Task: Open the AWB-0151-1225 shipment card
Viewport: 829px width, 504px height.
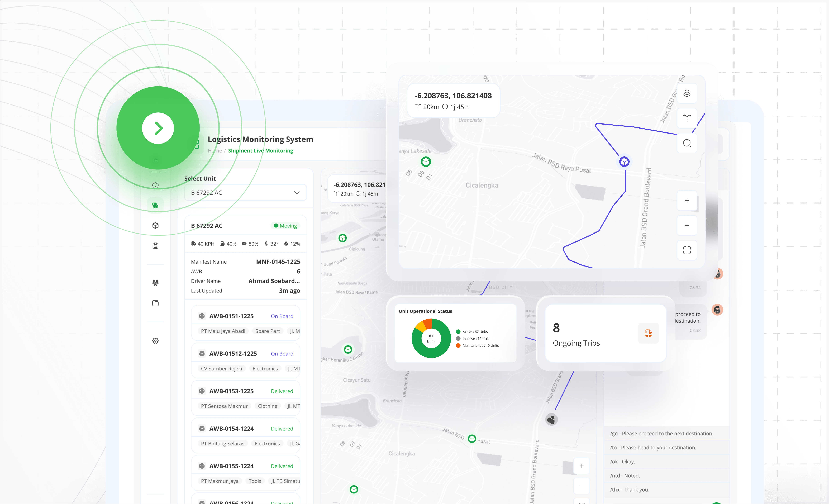Action: click(x=246, y=323)
